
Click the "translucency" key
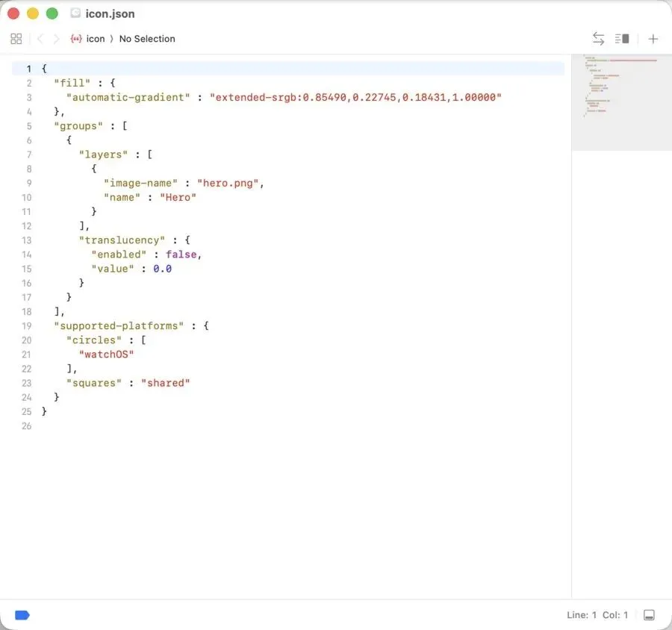(122, 240)
